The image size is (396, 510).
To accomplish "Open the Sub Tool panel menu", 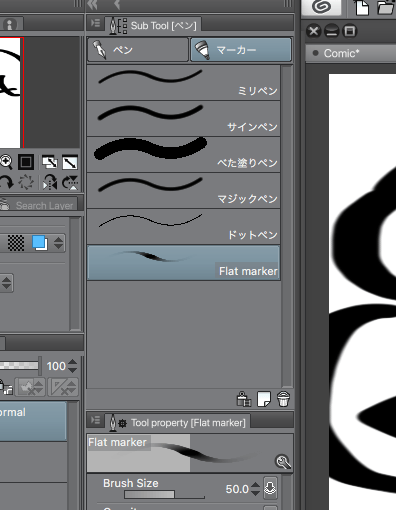I will 95,23.
